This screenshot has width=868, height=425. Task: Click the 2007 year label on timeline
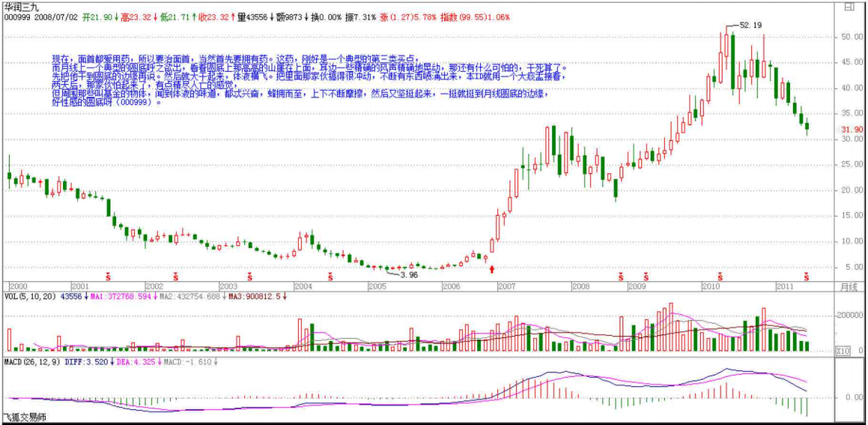pyautogui.click(x=507, y=286)
